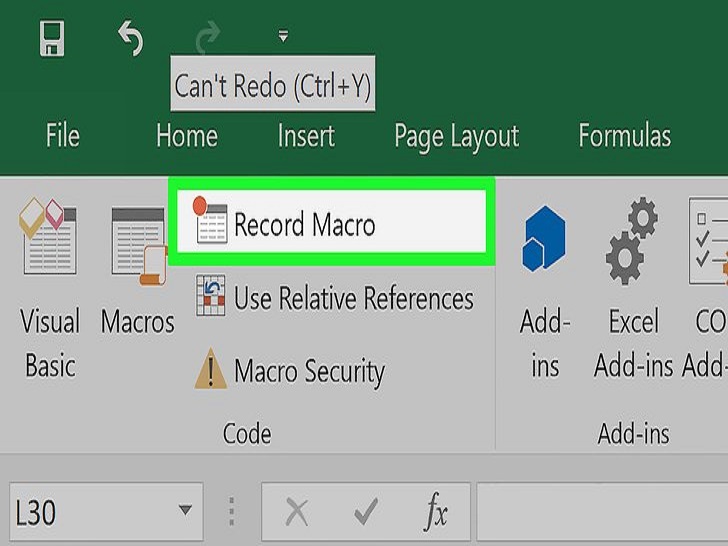Open Macro Security settings
This screenshot has height=546, width=728.
pyautogui.click(x=310, y=372)
